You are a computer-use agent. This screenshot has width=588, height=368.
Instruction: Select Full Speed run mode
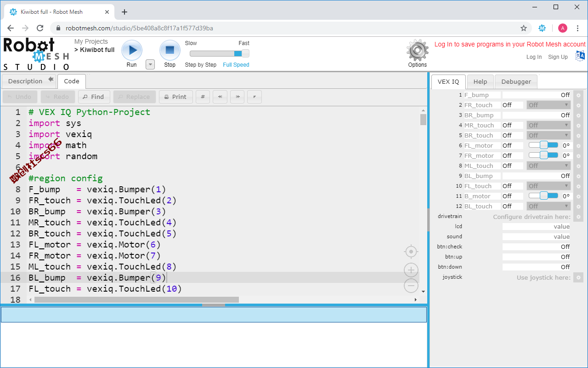[x=236, y=65]
